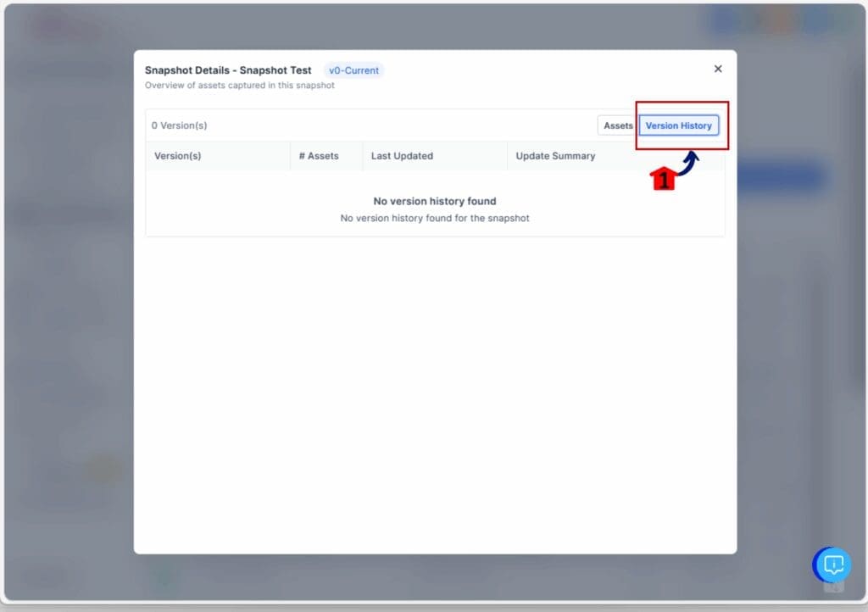Click the curved arrow pointing at Version History
The width and height of the screenshot is (868, 612).
(x=691, y=163)
